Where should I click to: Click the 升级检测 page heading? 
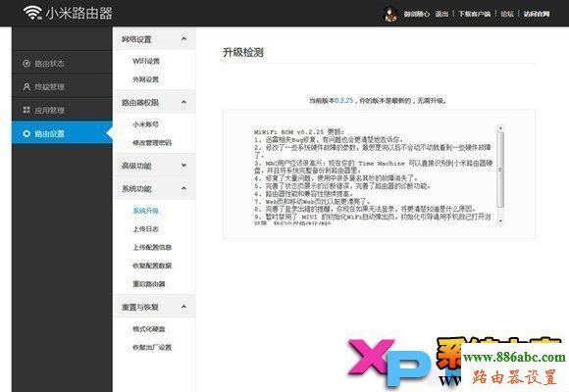click(243, 52)
